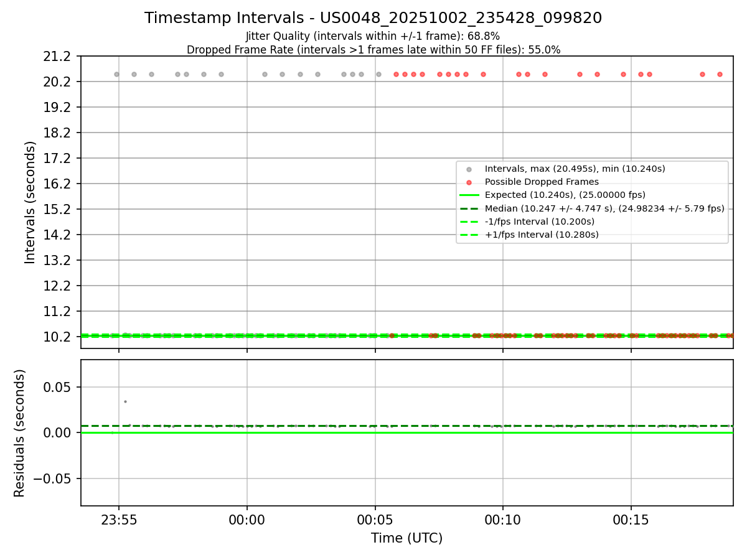
Task: Click the plot title 'Timestamp Intervals - US0048_20251002_235428_099820'
Action: coord(373,18)
